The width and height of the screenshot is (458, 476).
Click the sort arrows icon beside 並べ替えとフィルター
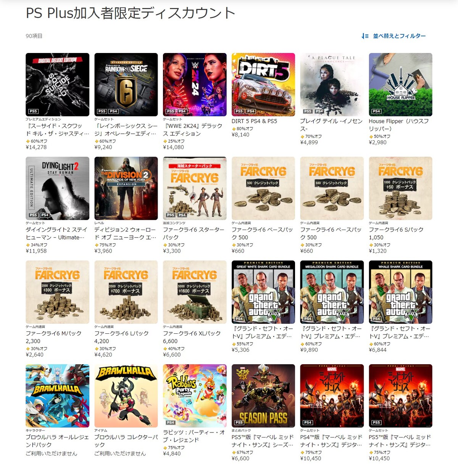365,36
